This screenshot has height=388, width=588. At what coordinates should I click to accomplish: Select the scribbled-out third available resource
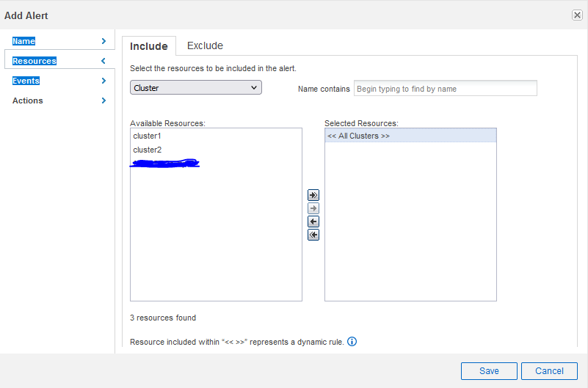coord(164,163)
